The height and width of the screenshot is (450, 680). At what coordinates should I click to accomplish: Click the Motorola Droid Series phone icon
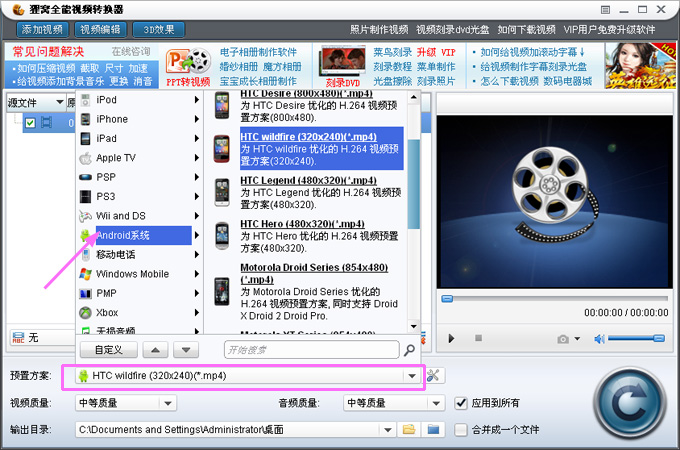222,291
